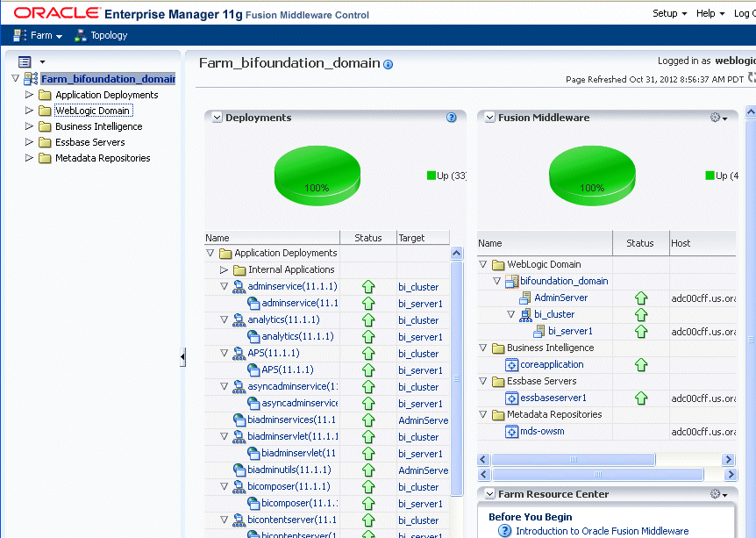Click adminservice cluster deployment icon
The image size is (756, 538).
239,287
